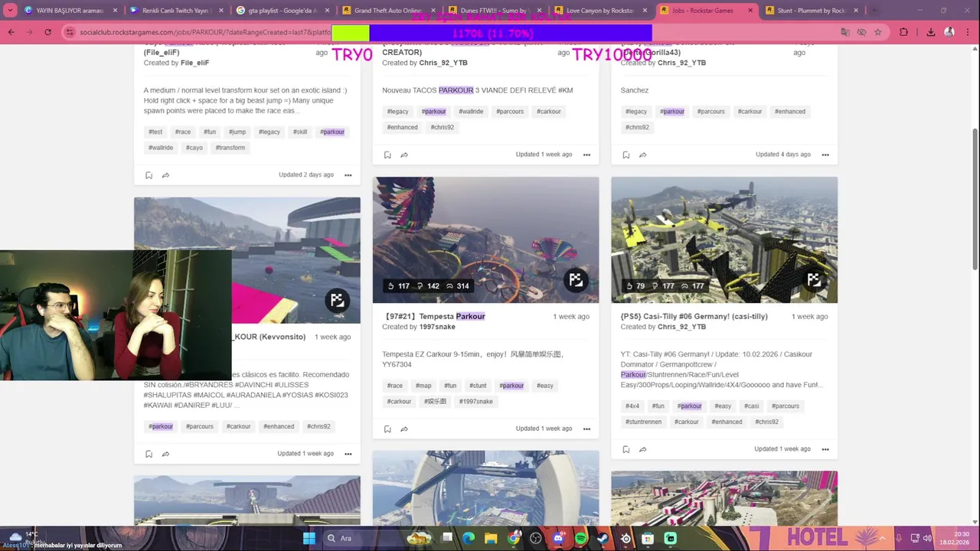
Task: Click the #stuntrennen tag on Casi-Tilly card
Action: (643, 422)
